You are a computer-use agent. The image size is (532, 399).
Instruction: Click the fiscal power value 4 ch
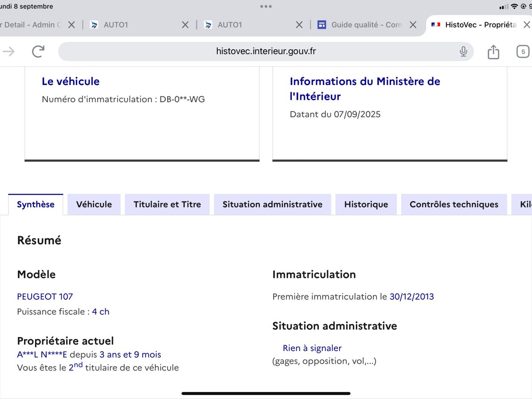click(101, 312)
